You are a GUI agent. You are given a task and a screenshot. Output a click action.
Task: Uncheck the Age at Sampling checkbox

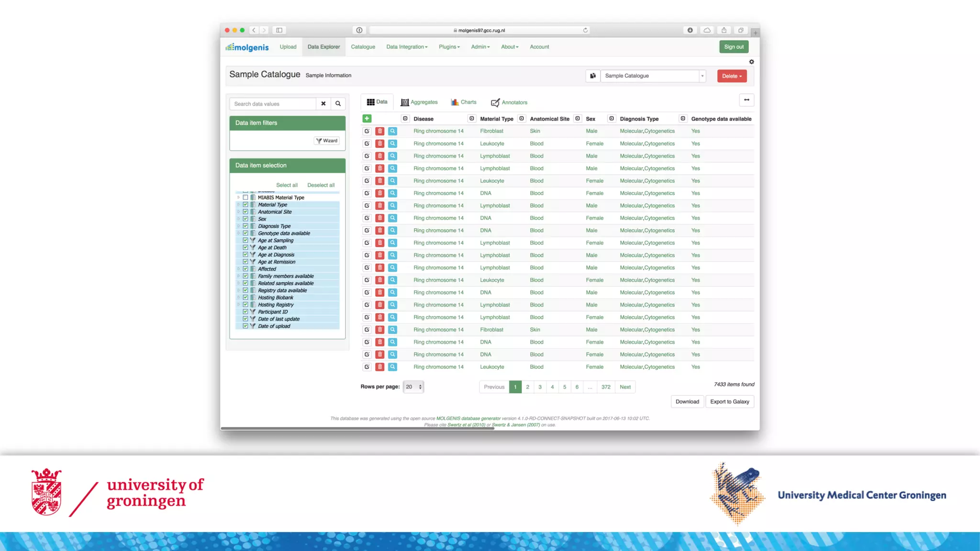click(x=245, y=240)
